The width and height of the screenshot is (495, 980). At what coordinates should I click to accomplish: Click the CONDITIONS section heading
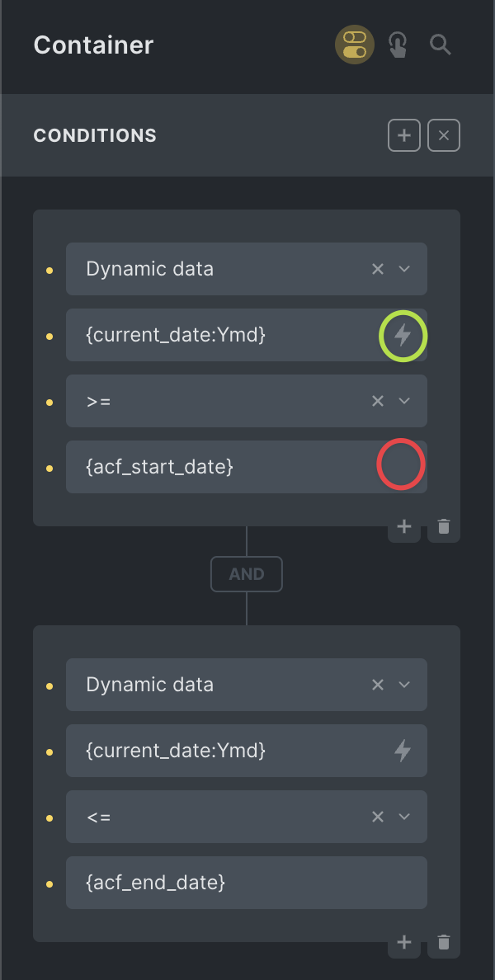tap(95, 135)
